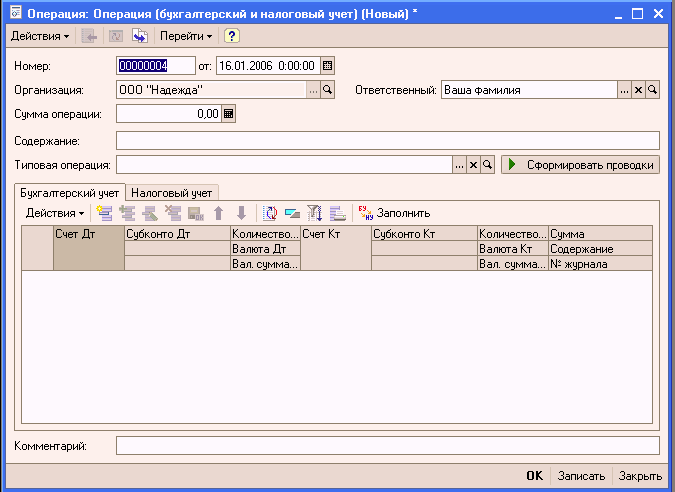Click the add new row icon in table toolbar
The height and width of the screenshot is (492, 675).
[105, 212]
